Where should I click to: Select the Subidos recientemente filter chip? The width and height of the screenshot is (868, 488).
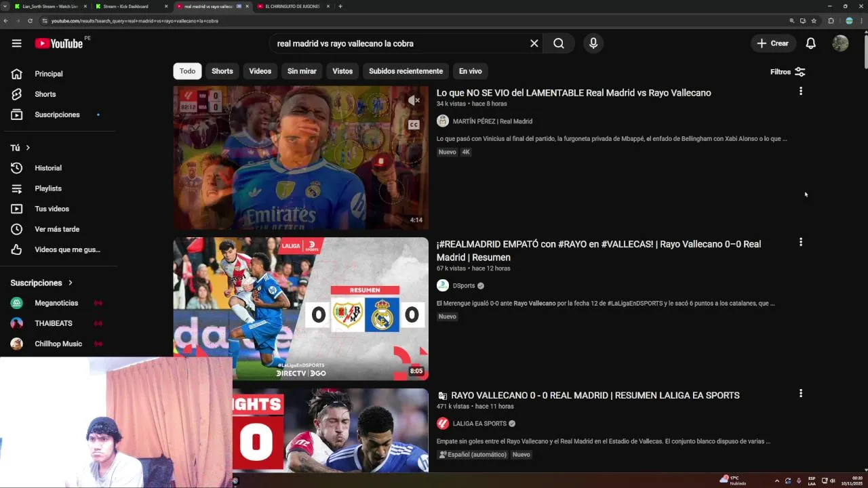tap(406, 71)
